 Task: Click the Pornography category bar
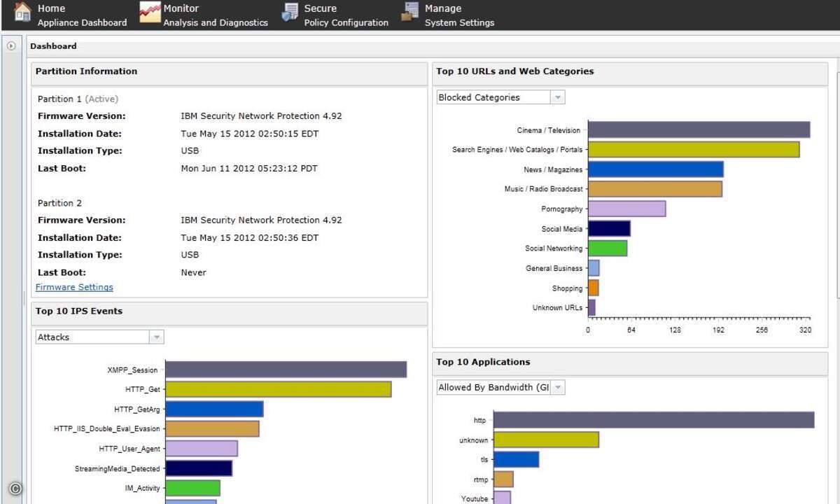626,209
